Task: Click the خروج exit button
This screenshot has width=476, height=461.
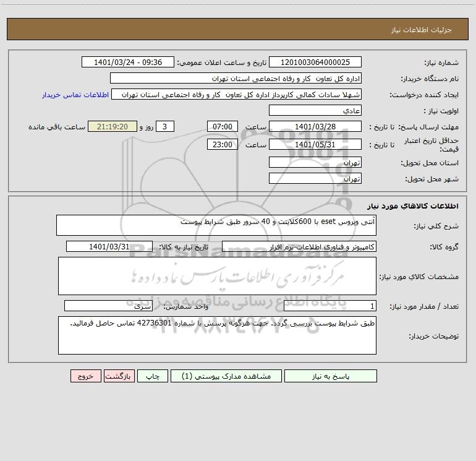Action: (x=85, y=376)
